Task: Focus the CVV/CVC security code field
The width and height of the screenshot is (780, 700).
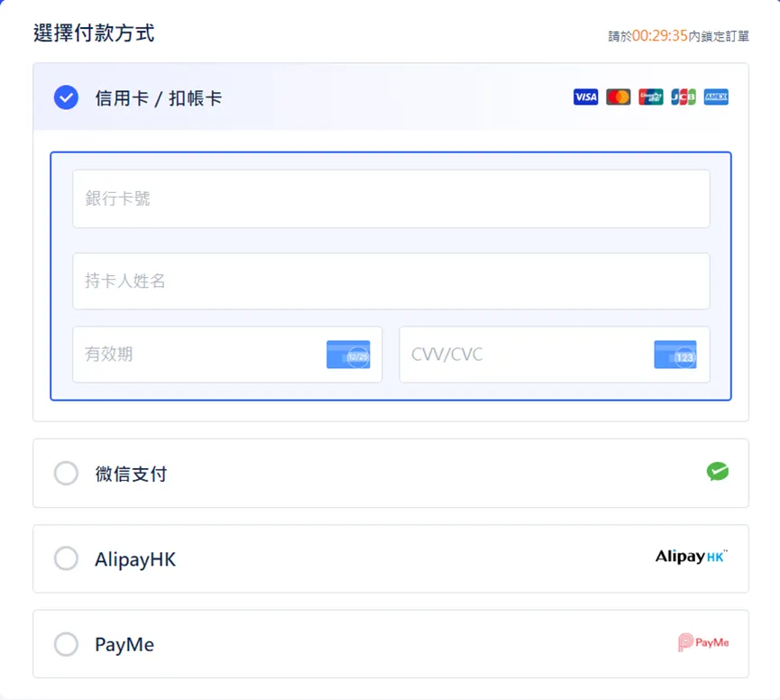Action: click(x=555, y=355)
